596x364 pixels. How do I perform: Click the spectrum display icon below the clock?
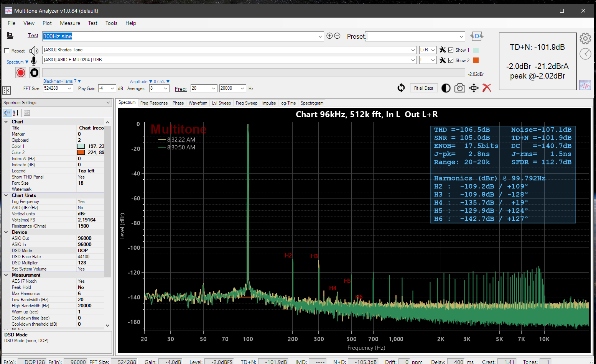(585, 85)
